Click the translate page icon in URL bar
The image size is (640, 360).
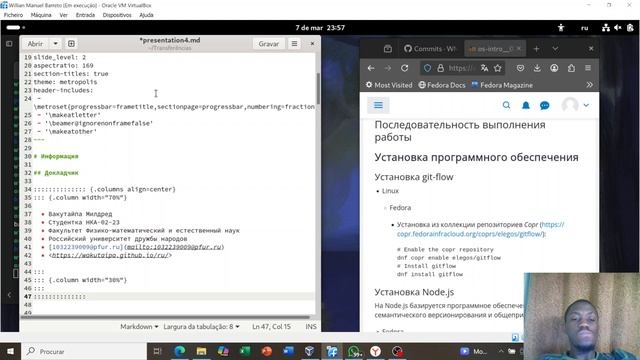click(484, 68)
